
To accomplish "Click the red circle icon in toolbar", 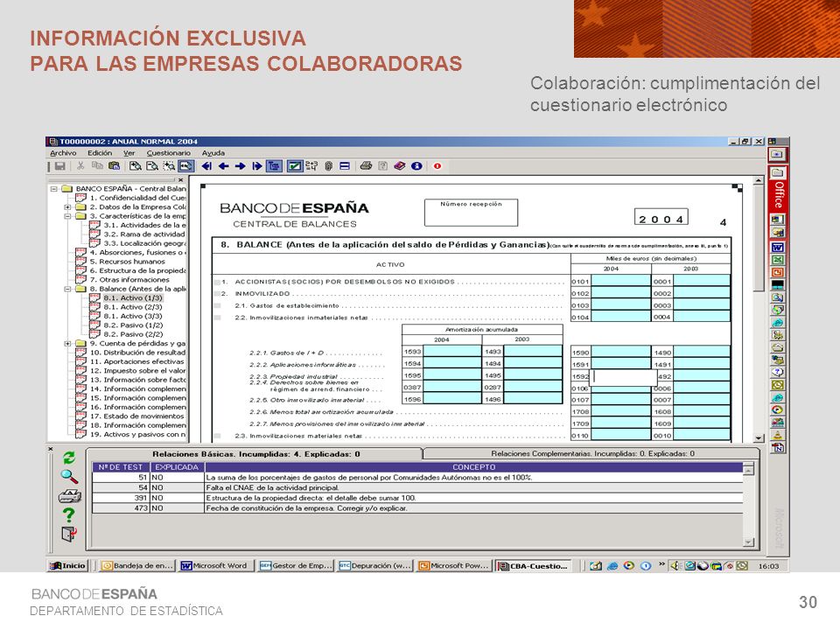I will coord(437,166).
